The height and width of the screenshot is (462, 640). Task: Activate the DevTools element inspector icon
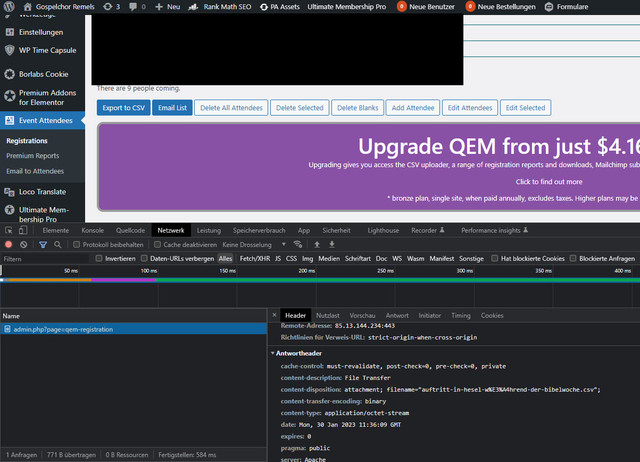[x=9, y=230]
